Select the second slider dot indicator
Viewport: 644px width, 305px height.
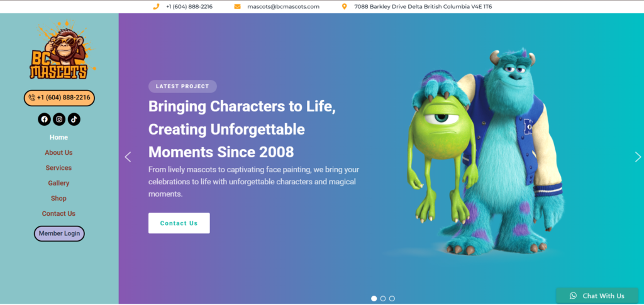click(383, 299)
